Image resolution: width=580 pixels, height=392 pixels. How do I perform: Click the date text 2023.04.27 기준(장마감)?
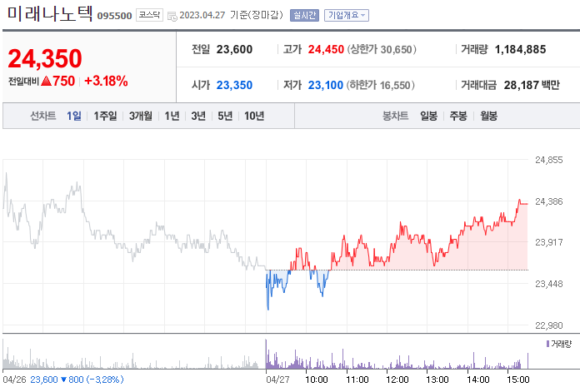pyautogui.click(x=231, y=15)
